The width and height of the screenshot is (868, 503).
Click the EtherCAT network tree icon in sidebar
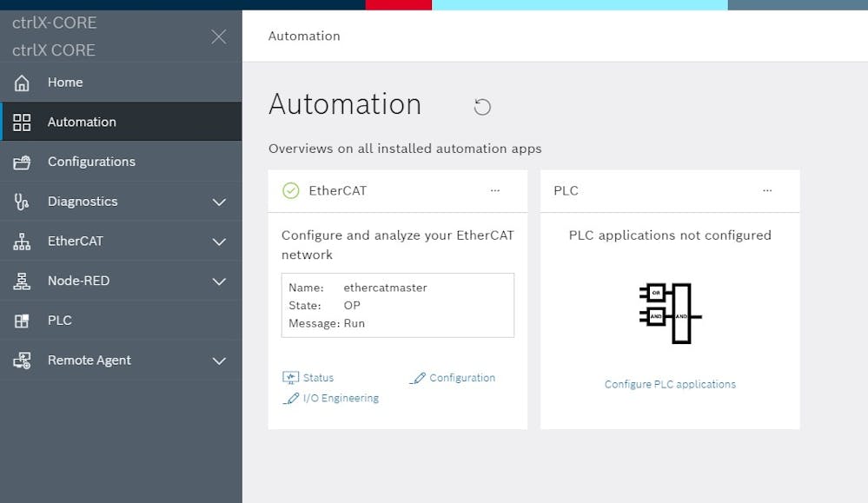click(22, 242)
